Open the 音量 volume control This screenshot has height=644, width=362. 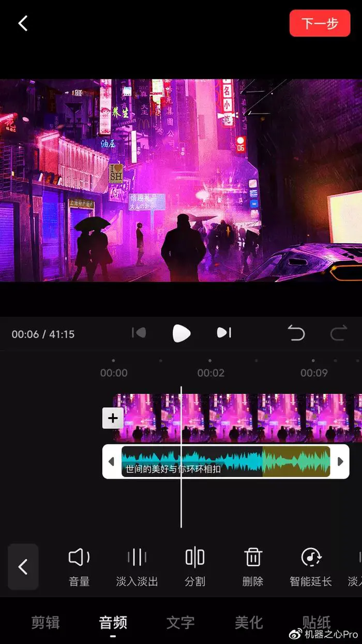(79, 567)
